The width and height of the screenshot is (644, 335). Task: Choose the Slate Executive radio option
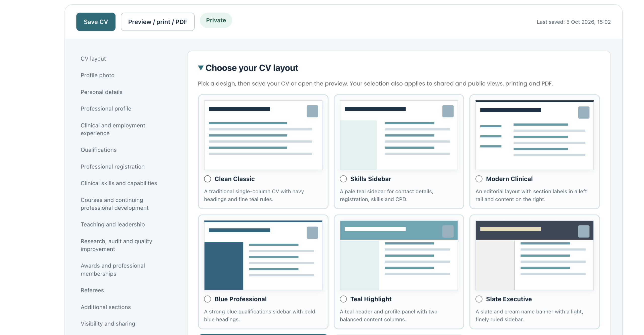pos(479,299)
